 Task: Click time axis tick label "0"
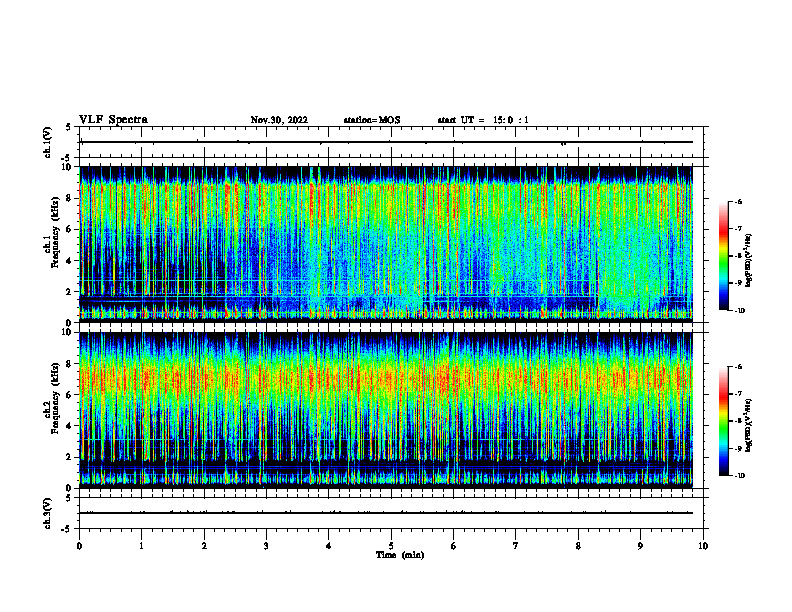[79, 546]
